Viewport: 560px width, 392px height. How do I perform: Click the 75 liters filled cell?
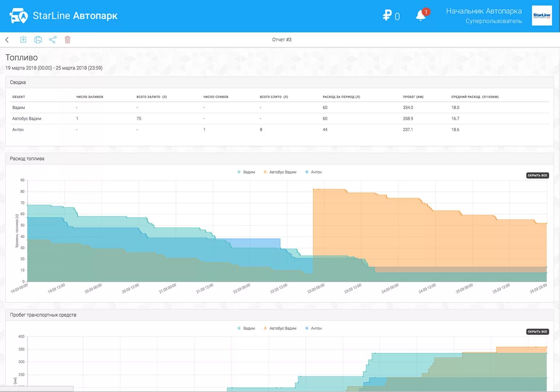(x=139, y=119)
